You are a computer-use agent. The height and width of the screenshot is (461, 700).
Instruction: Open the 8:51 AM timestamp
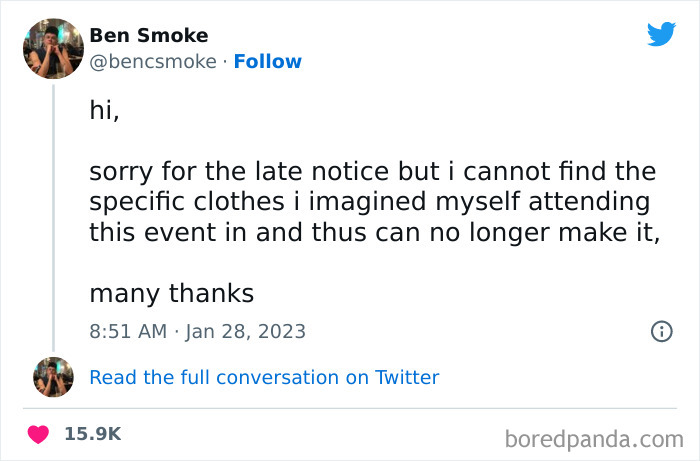[128, 331]
